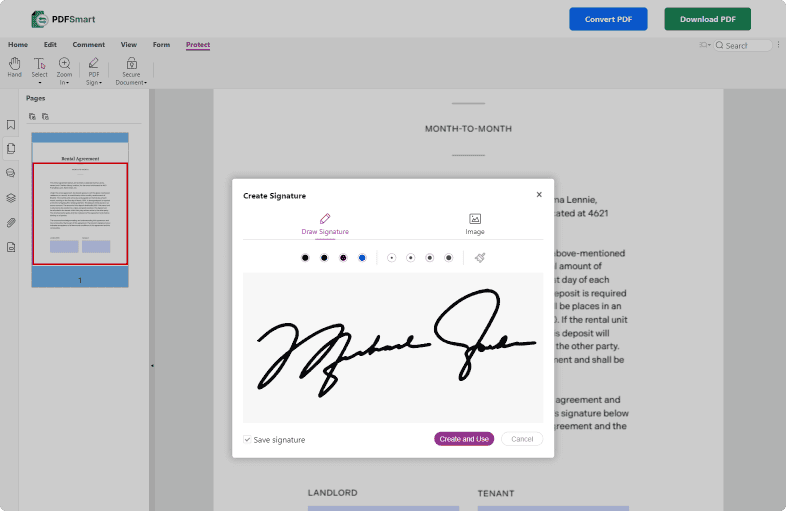The height and width of the screenshot is (511, 786).
Task: Select the thinnest pen stroke option
Action: pos(391,258)
